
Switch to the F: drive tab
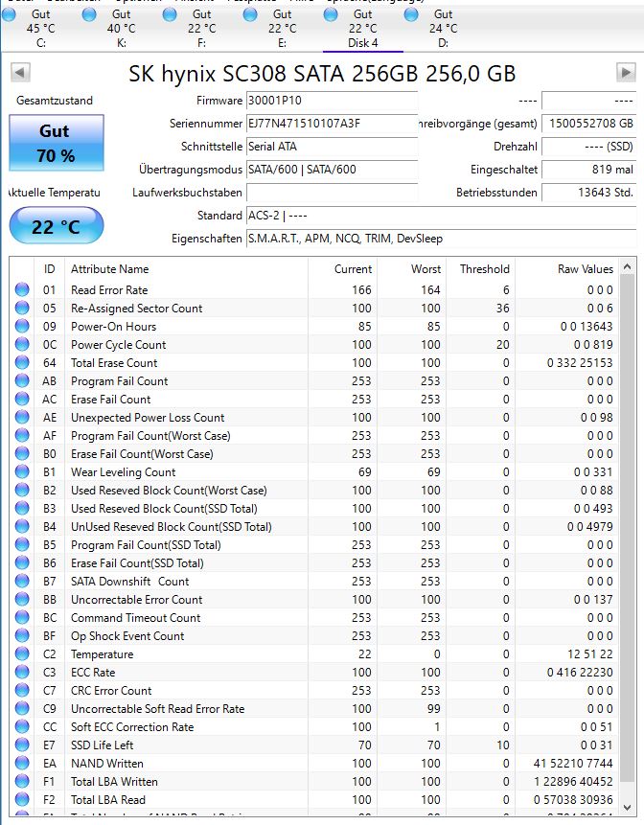pyautogui.click(x=201, y=29)
